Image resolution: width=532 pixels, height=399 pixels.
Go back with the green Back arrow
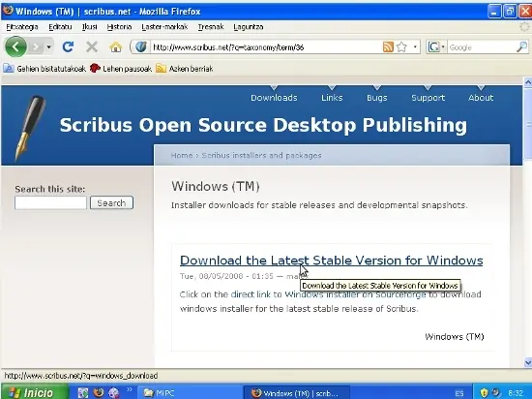(x=15, y=46)
